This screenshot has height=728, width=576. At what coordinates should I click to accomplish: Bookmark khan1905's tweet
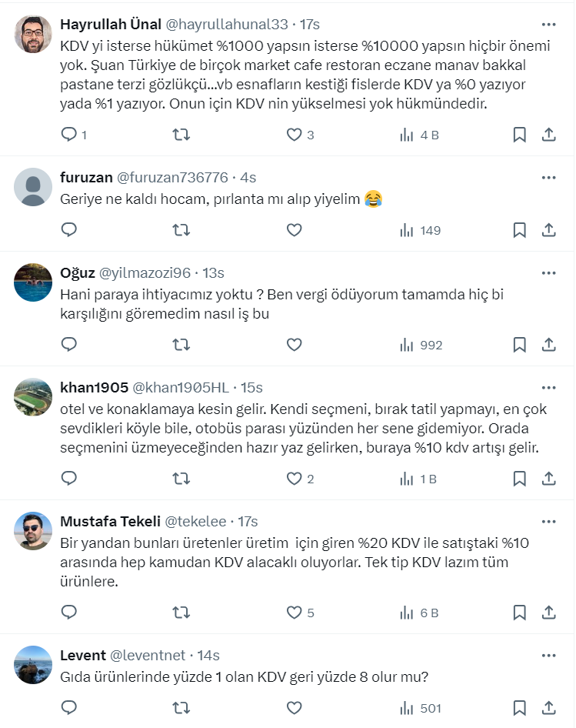[520, 479]
